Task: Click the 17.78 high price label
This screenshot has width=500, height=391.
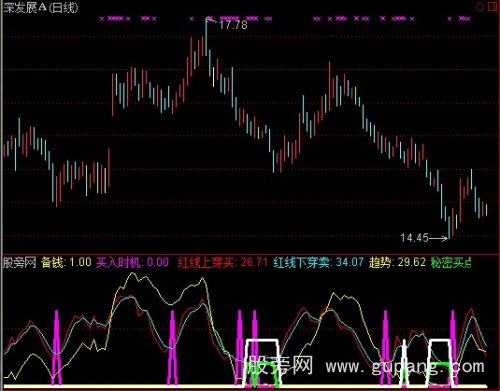Action: click(233, 25)
